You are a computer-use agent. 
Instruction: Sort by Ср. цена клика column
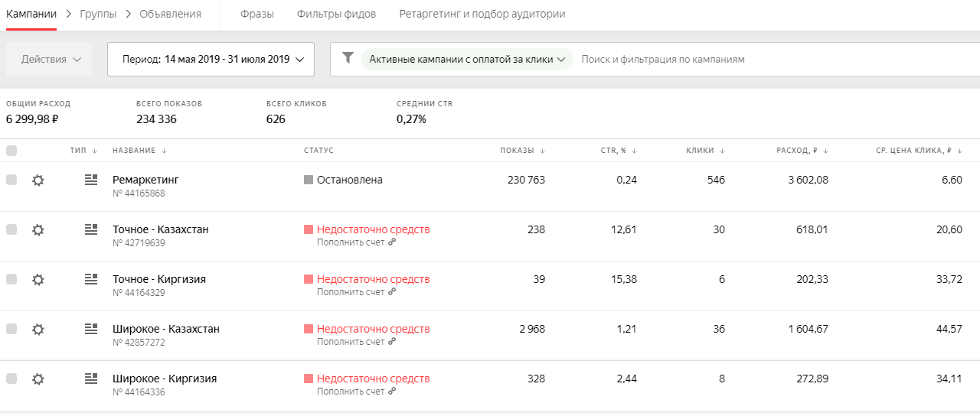click(x=919, y=151)
